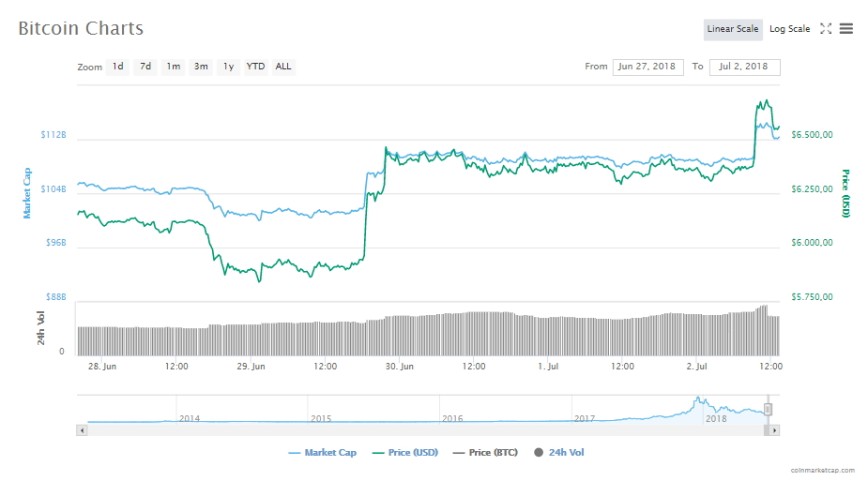This screenshot has width=868, height=481.
Task: Click 2016 in the navigator timeline
Action: pos(452,418)
